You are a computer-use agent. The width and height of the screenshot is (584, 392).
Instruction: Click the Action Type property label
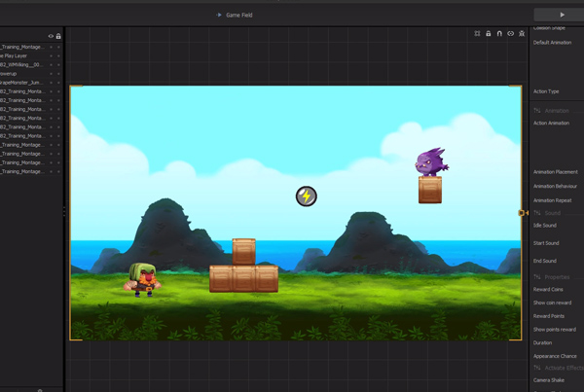tap(546, 91)
